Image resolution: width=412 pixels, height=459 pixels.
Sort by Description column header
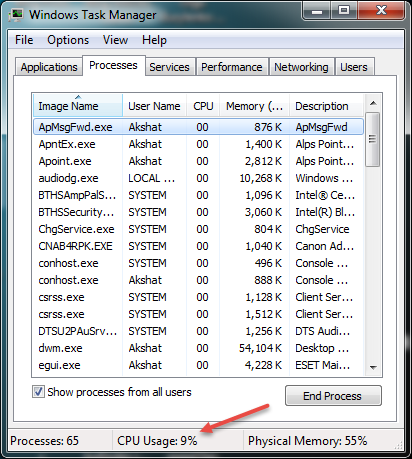(326, 106)
